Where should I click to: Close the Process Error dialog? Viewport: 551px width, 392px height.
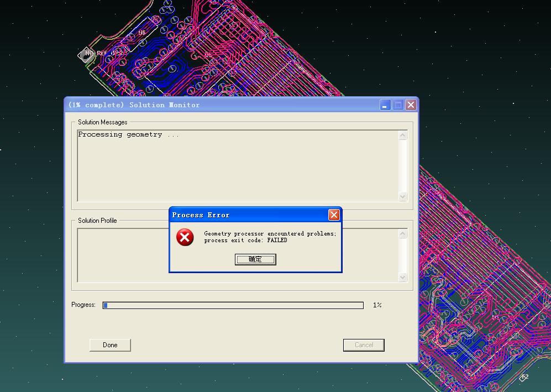point(334,215)
